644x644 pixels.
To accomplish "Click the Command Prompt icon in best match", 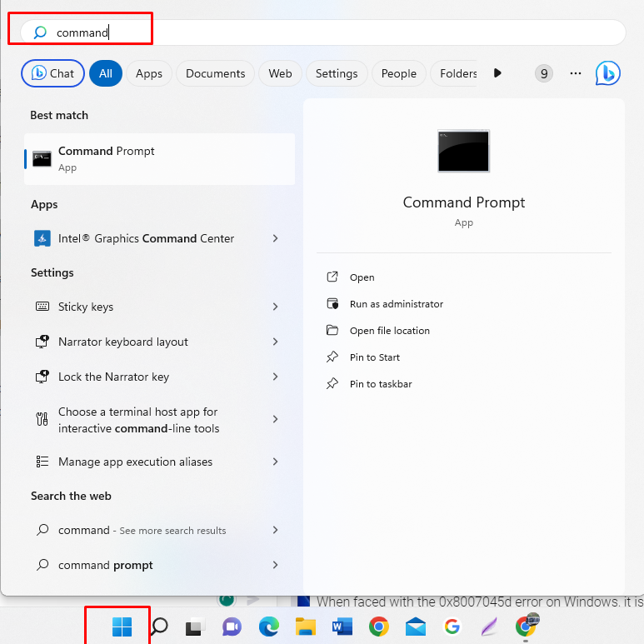I will (x=42, y=159).
